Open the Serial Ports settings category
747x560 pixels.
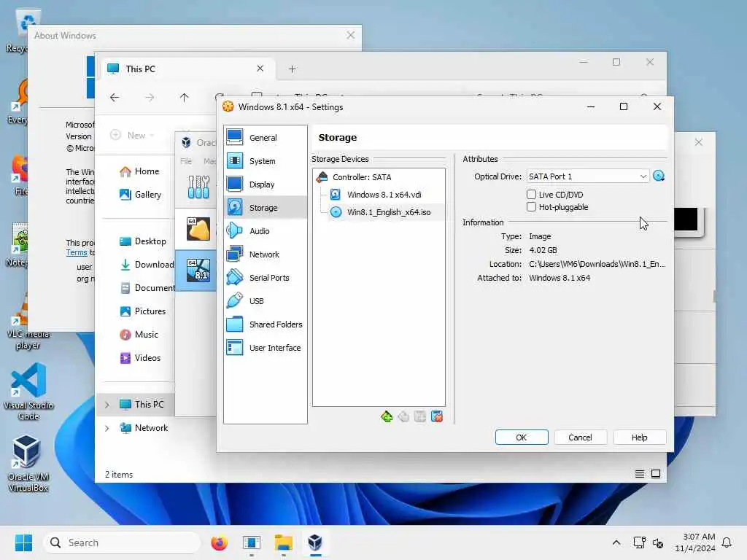click(265, 278)
